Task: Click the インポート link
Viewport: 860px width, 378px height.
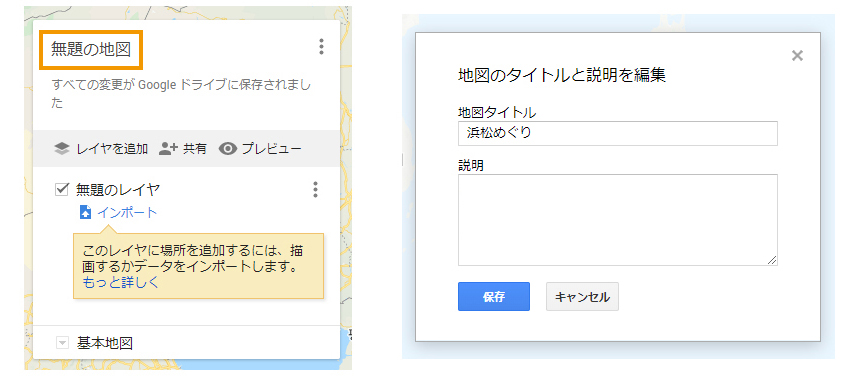Action: tap(127, 213)
